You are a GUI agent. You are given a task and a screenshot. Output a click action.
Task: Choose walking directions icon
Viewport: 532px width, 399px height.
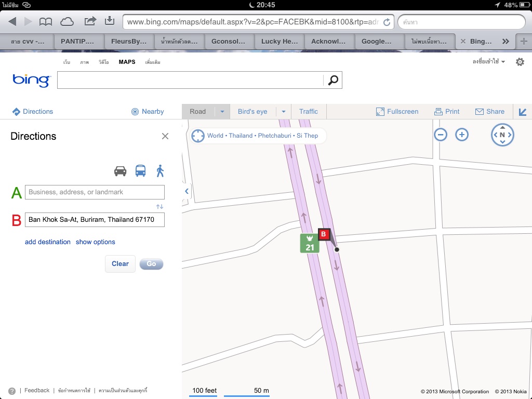[160, 170]
